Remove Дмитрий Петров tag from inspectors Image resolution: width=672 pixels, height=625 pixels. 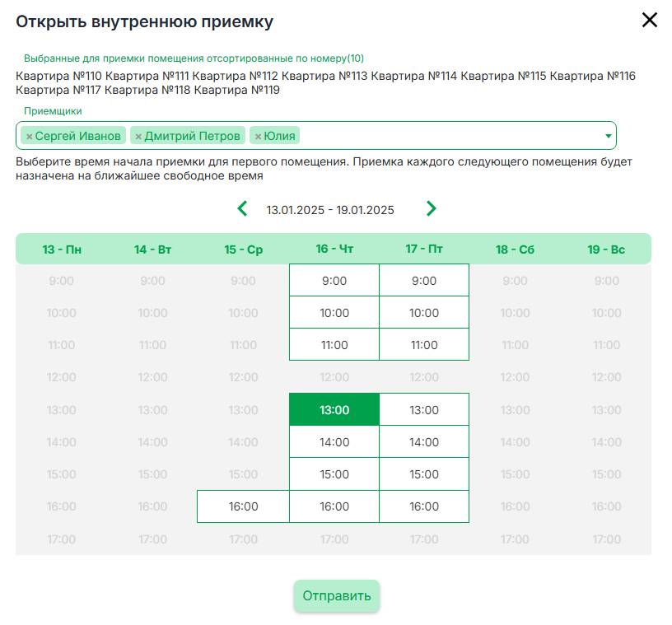click(x=138, y=137)
